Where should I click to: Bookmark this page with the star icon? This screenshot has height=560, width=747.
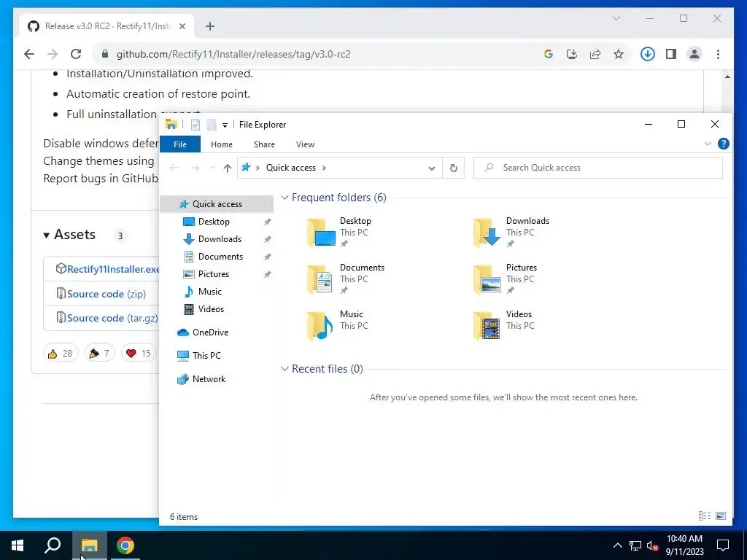[x=619, y=54]
